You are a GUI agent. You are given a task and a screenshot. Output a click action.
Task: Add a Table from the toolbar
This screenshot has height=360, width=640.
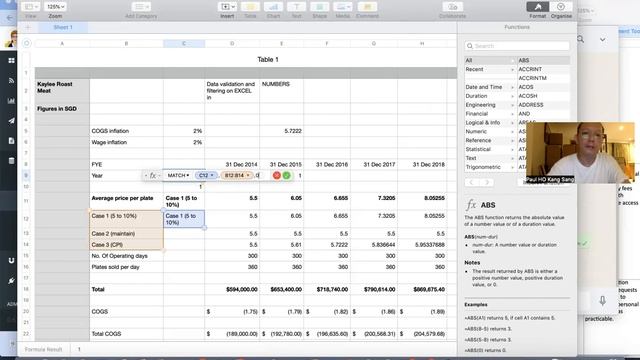point(250,7)
